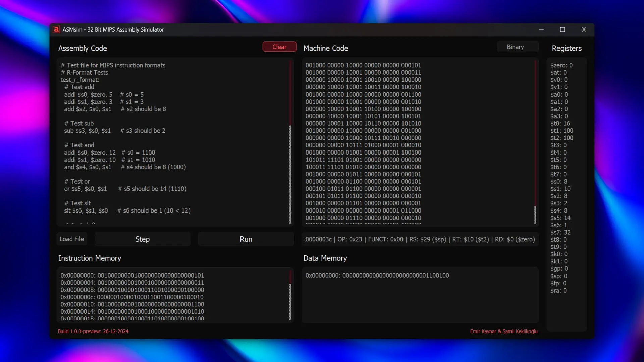Close the ASMsim window
644x362 pixels.
coord(584,29)
